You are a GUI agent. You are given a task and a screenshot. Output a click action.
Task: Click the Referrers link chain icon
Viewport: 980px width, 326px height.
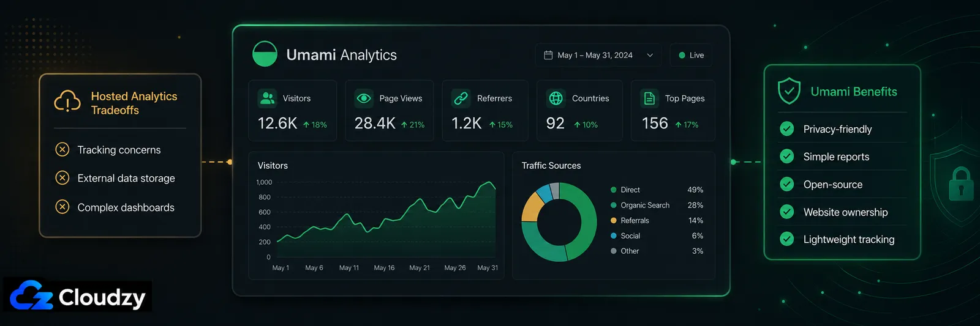click(x=461, y=98)
